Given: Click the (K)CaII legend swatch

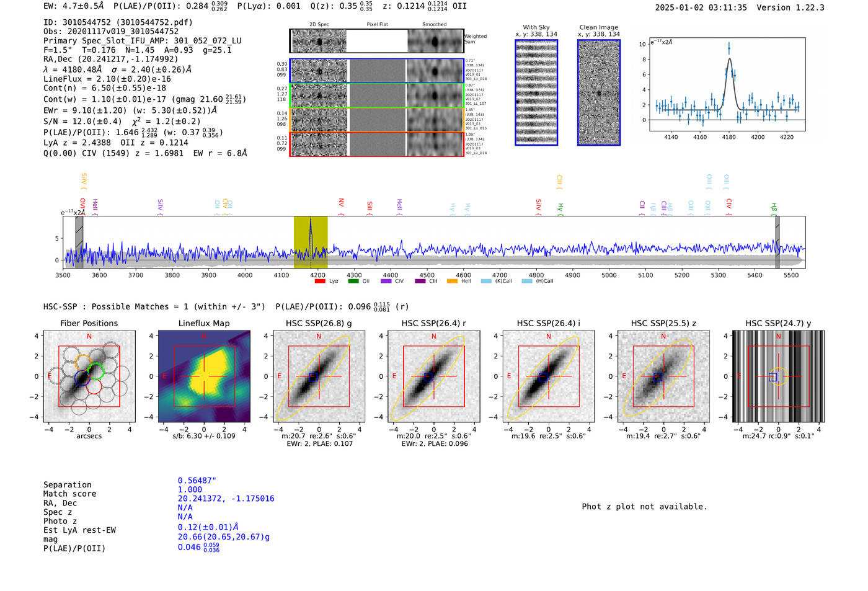Looking at the screenshot, I should pos(486,281).
